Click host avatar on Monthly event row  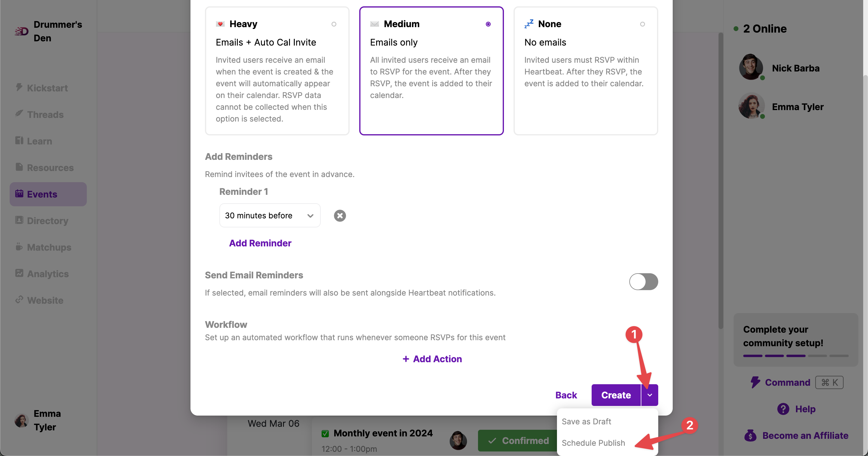[x=458, y=441]
